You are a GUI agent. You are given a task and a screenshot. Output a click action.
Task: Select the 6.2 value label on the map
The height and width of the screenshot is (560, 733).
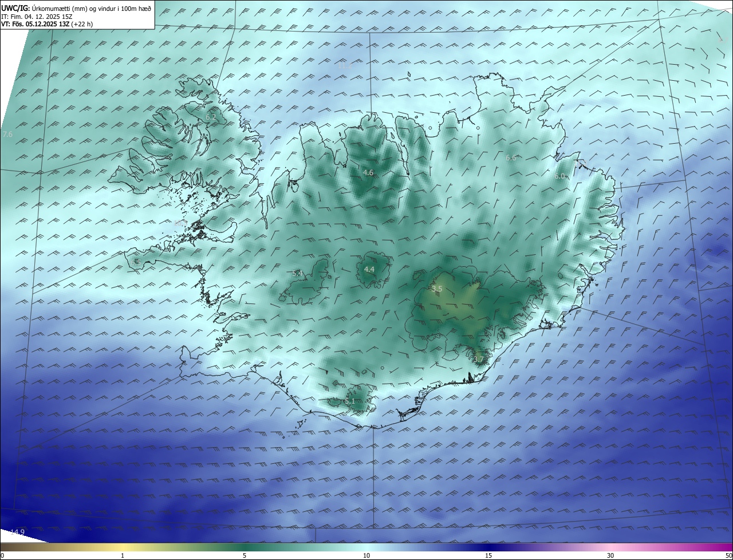point(211,117)
